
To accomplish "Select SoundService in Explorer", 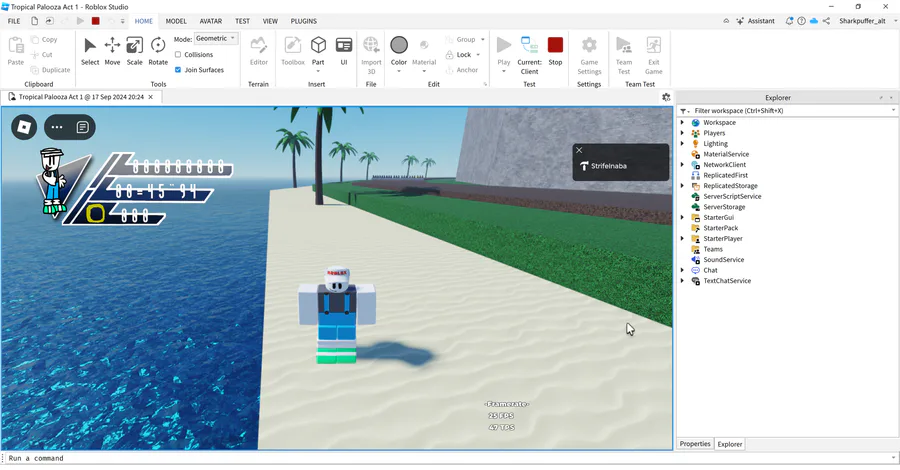I will 723,259.
